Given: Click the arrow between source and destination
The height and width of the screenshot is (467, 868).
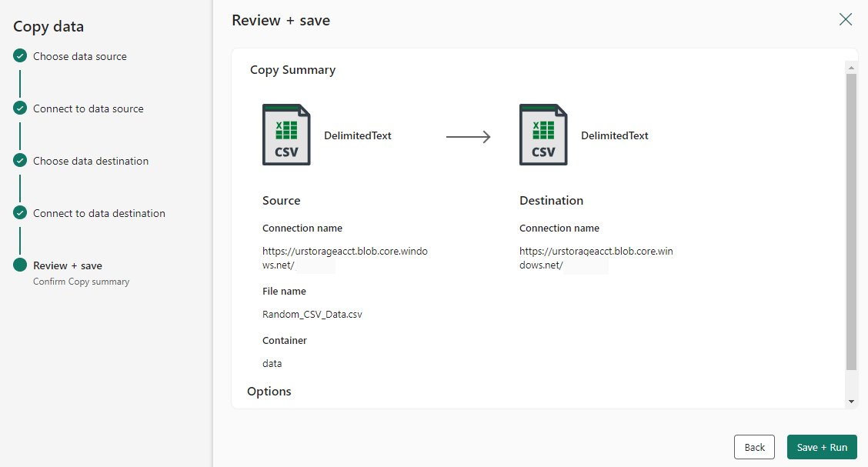Looking at the screenshot, I should (x=469, y=137).
